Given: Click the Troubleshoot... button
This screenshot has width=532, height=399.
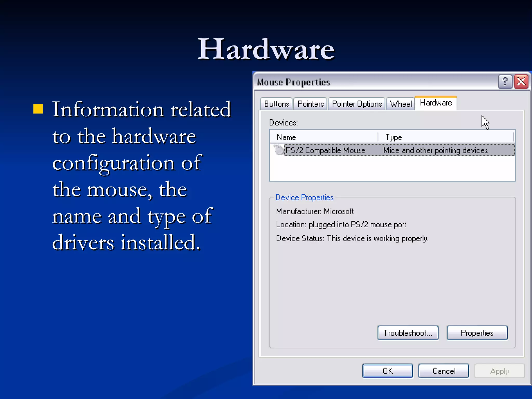Looking at the screenshot, I should pos(408,333).
